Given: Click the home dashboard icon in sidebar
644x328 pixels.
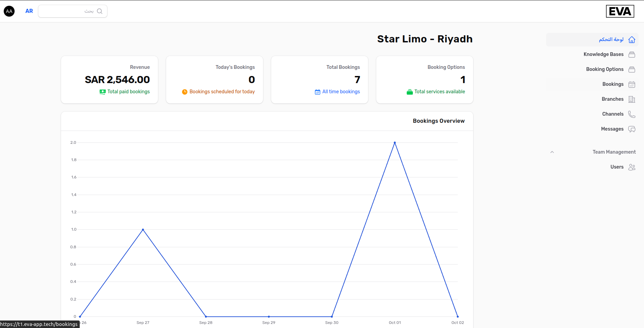Looking at the screenshot, I should pyautogui.click(x=631, y=40).
